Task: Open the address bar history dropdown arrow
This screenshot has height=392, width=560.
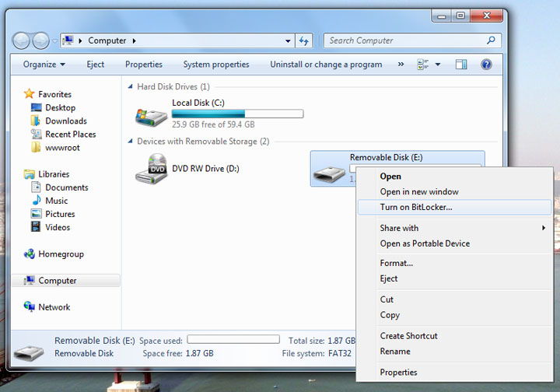Action: click(288, 40)
